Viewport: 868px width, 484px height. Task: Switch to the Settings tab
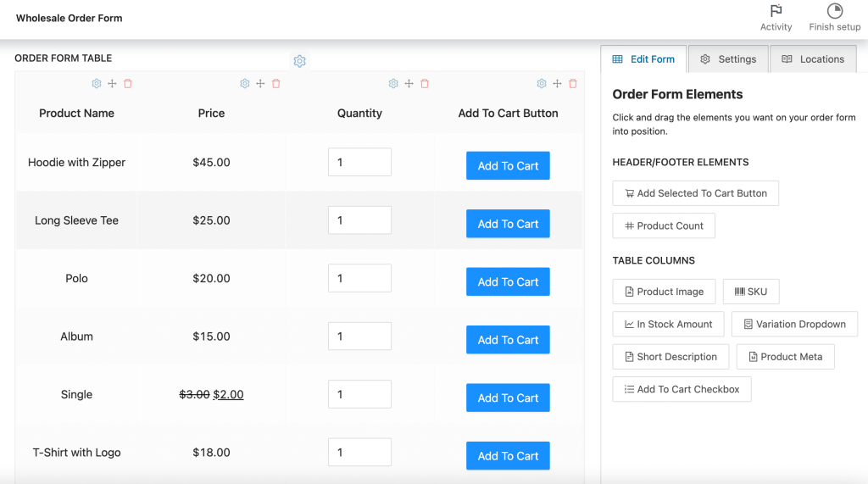tap(728, 59)
